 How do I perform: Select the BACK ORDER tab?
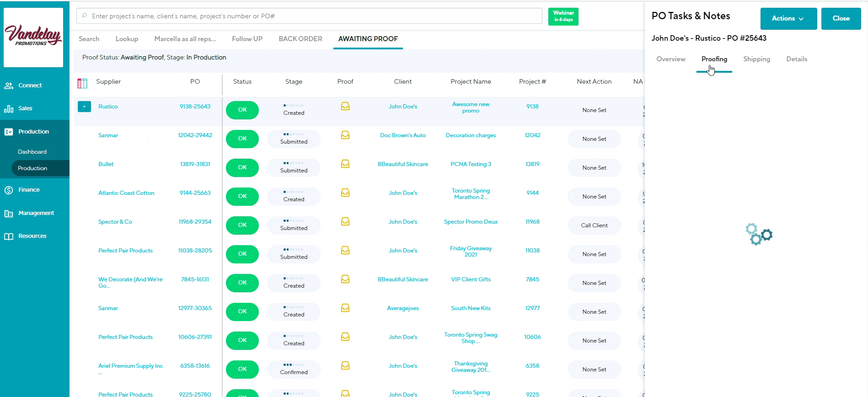pos(300,39)
